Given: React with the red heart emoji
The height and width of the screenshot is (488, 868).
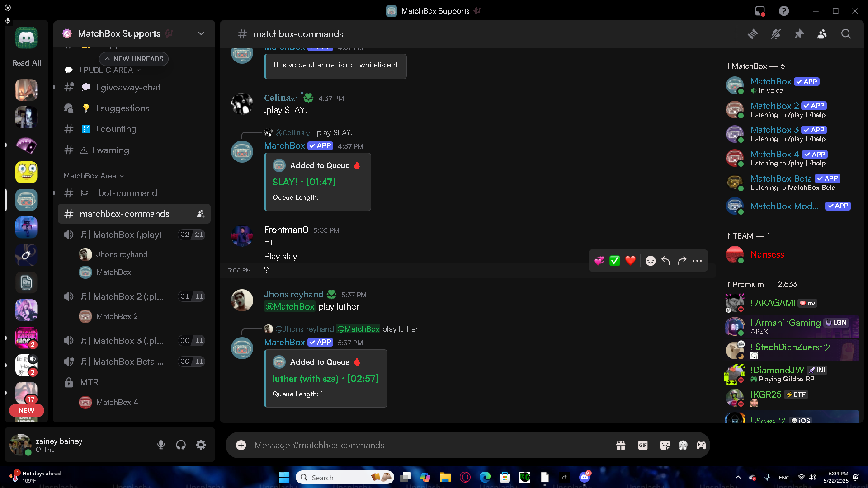Looking at the screenshot, I should click(x=631, y=261).
